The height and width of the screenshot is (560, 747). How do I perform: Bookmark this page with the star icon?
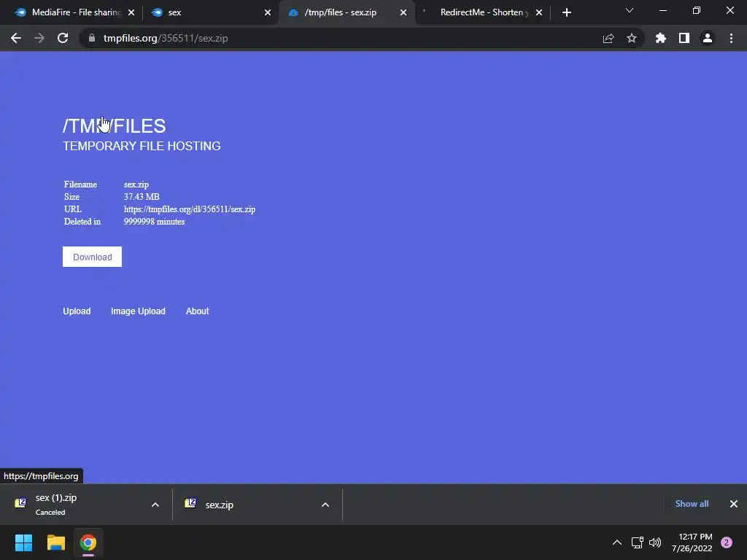(632, 38)
